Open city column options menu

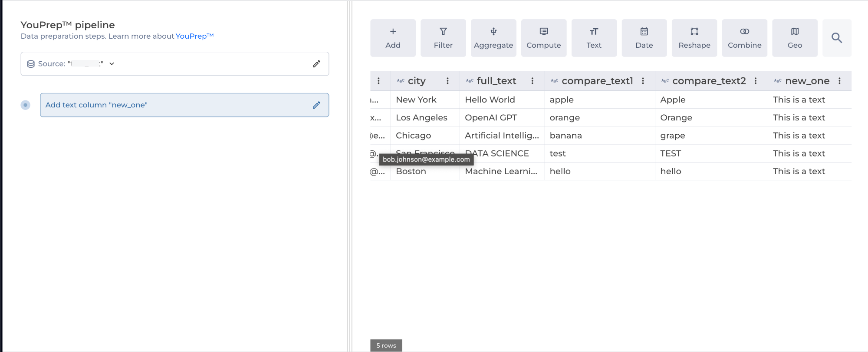coord(447,81)
